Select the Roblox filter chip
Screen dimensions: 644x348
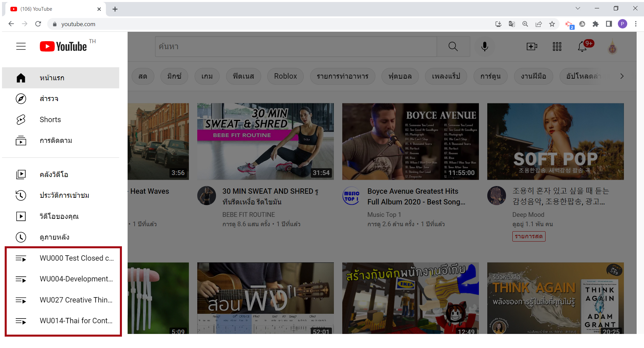pyautogui.click(x=285, y=76)
